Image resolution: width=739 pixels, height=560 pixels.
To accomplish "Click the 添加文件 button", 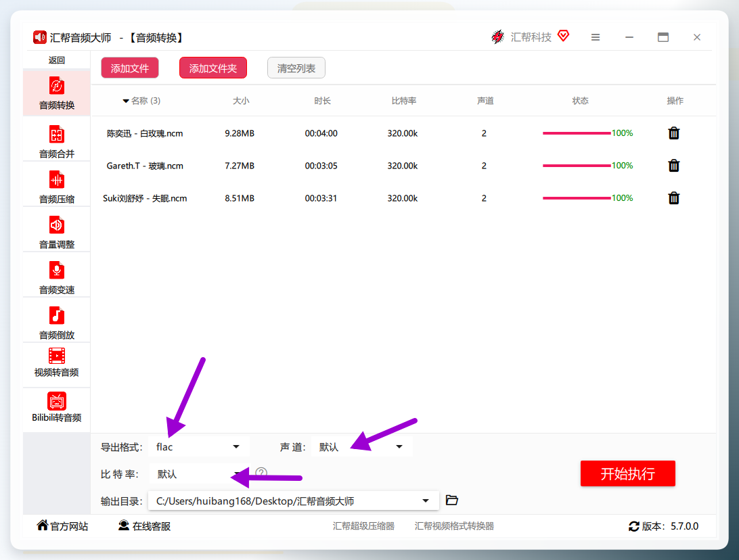I will [x=130, y=68].
